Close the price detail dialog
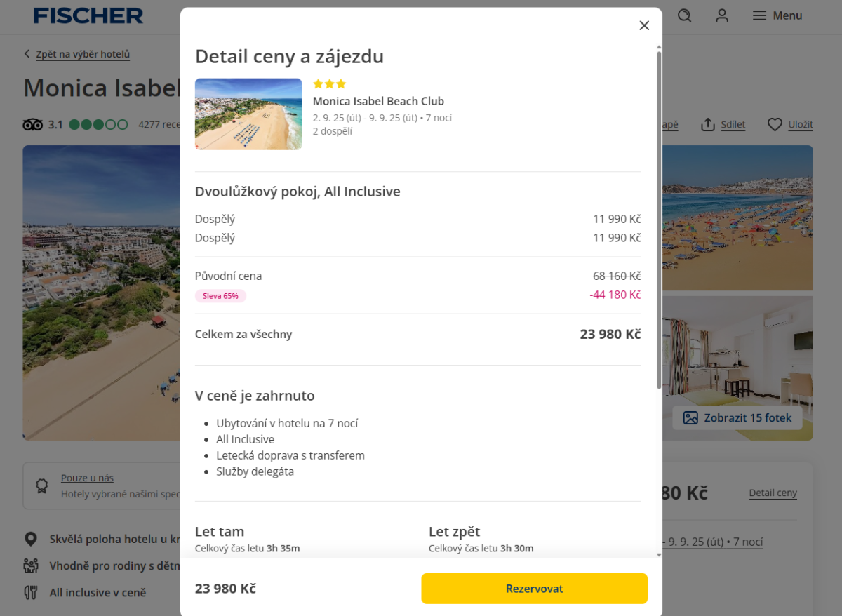This screenshot has width=842, height=616. (644, 26)
